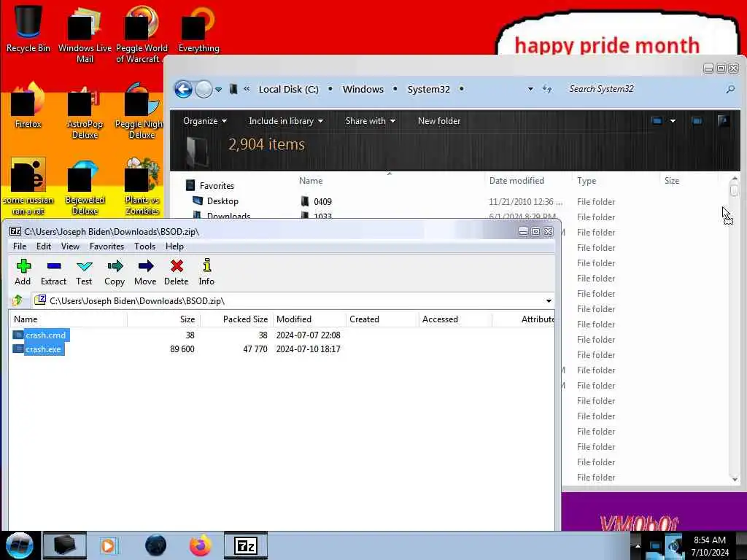Viewport: 747px width, 560px height.
Task: Open the 7-Zip File menu
Action: [x=20, y=246]
